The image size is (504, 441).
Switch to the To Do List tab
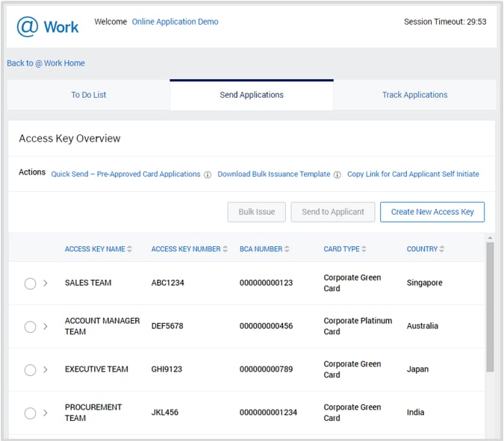click(89, 96)
